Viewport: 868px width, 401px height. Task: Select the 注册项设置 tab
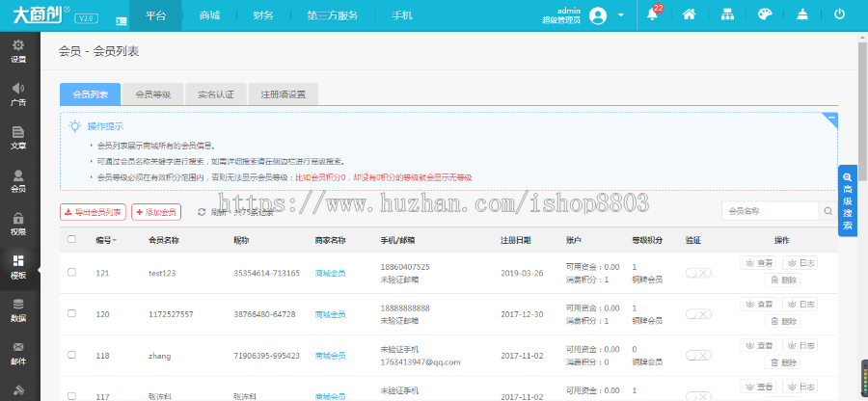tap(284, 94)
